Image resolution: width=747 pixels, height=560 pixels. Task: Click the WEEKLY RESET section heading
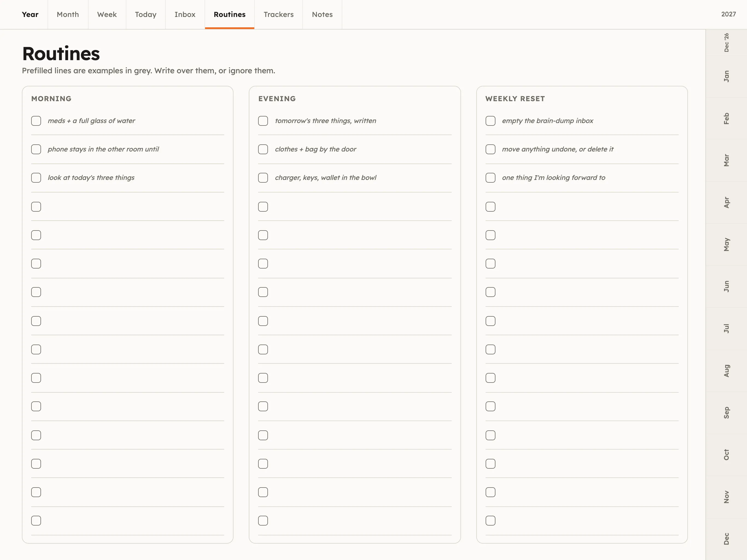click(x=515, y=99)
